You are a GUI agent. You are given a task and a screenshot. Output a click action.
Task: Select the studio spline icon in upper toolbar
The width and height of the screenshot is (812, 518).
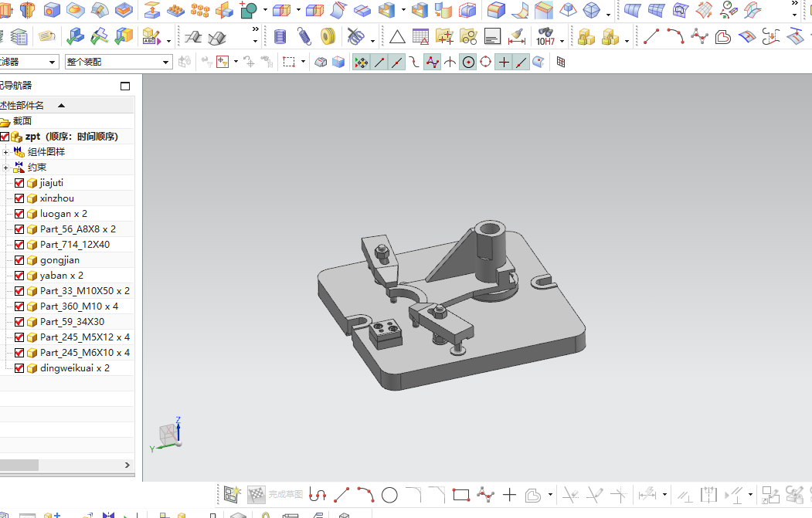point(698,36)
